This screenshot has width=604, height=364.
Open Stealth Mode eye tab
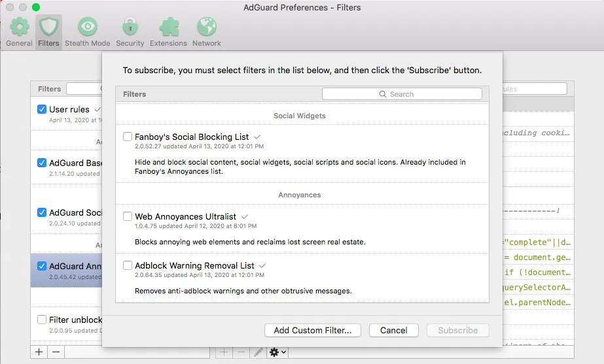point(88,32)
